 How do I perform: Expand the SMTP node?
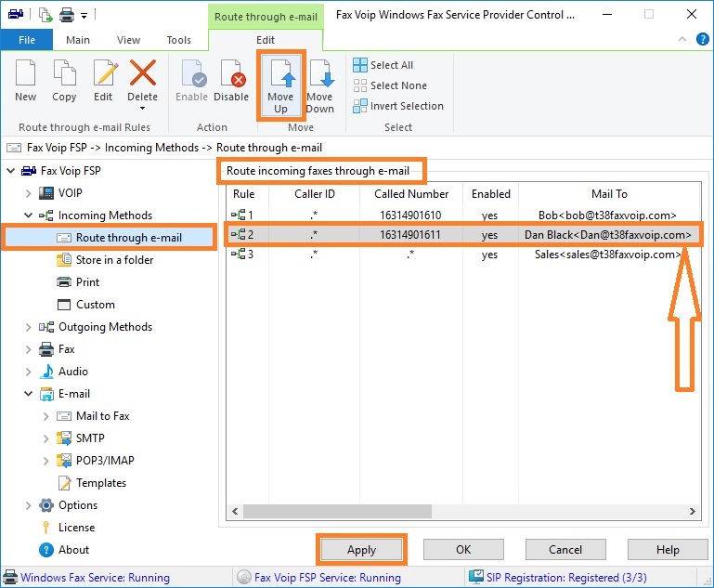[45, 438]
